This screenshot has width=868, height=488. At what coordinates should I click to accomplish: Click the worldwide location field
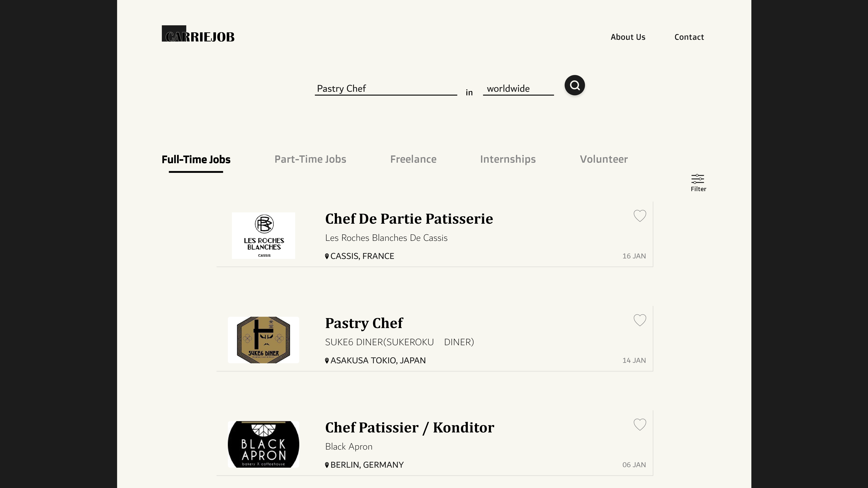(x=518, y=89)
